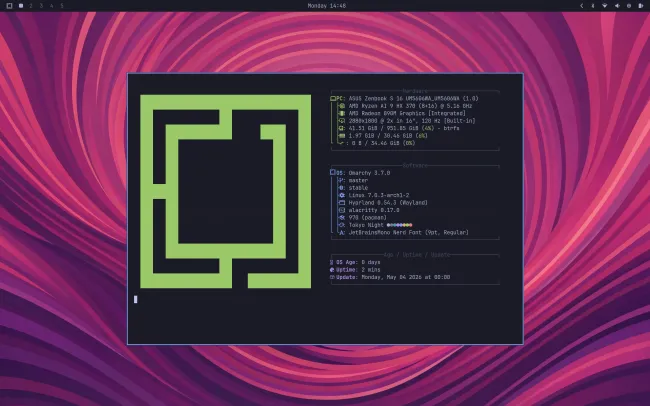
Task: Select text "0 days" OS Age value
Action: (371, 263)
